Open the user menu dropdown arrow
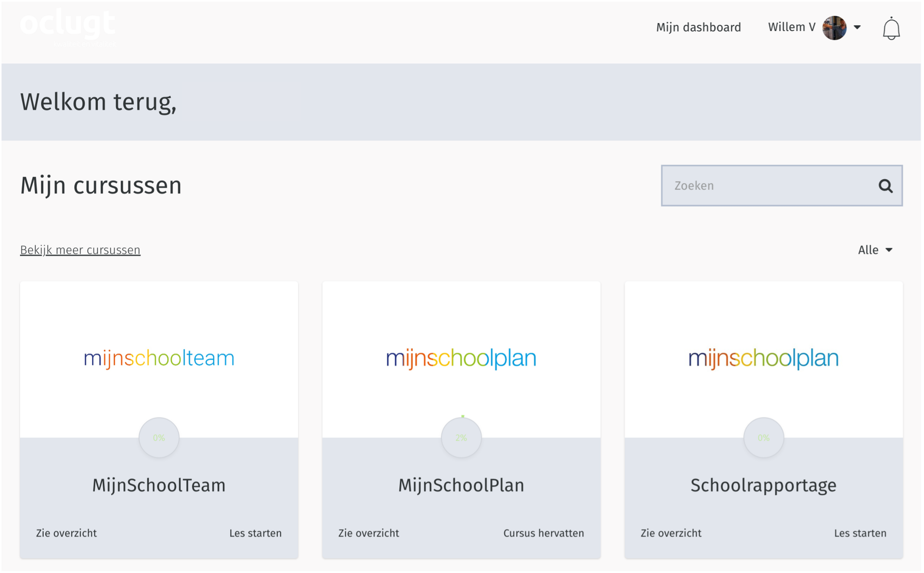The height and width of the screenshot is (573, 924). 857,27
